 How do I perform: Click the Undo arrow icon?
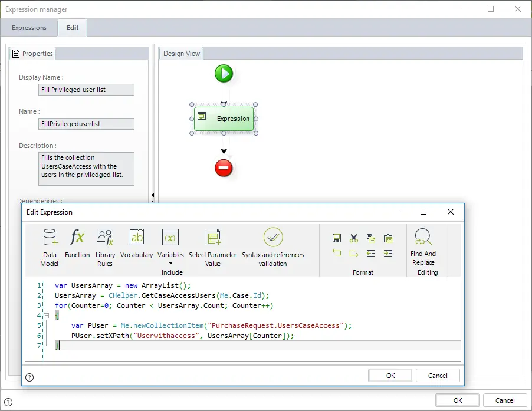[x=337, y=253]
